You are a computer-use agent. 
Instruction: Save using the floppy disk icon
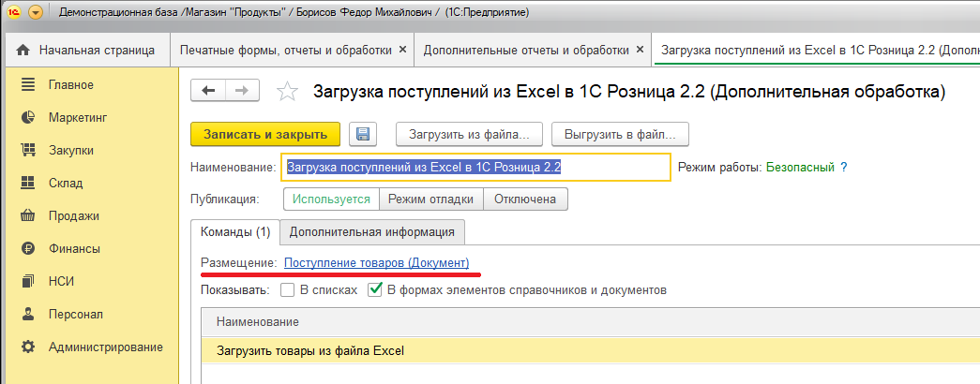(363, 134)
